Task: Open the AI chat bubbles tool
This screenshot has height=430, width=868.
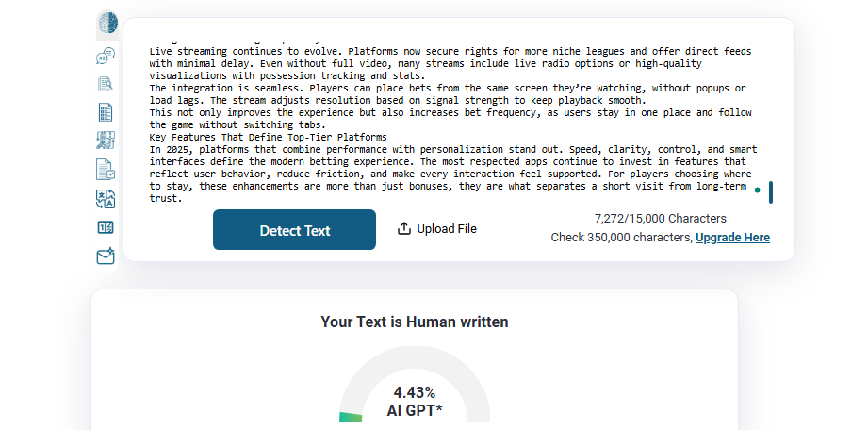Action: 106,56
